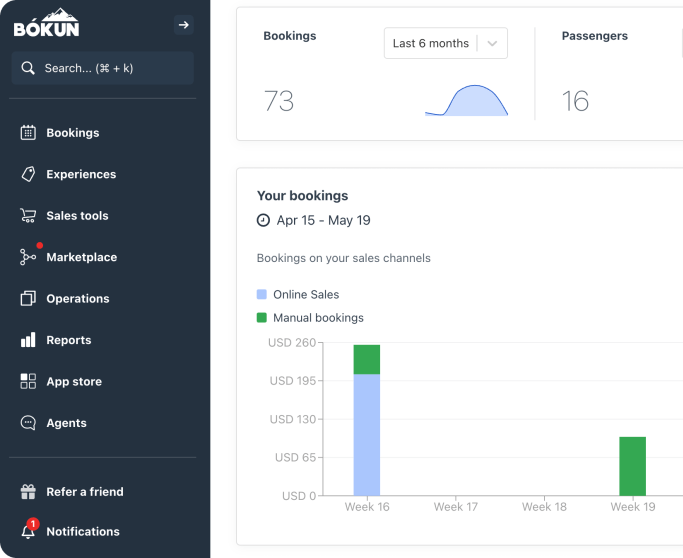Click the Experiences tag icon
Screen dimensions: 683x558
tap(28, 174)
